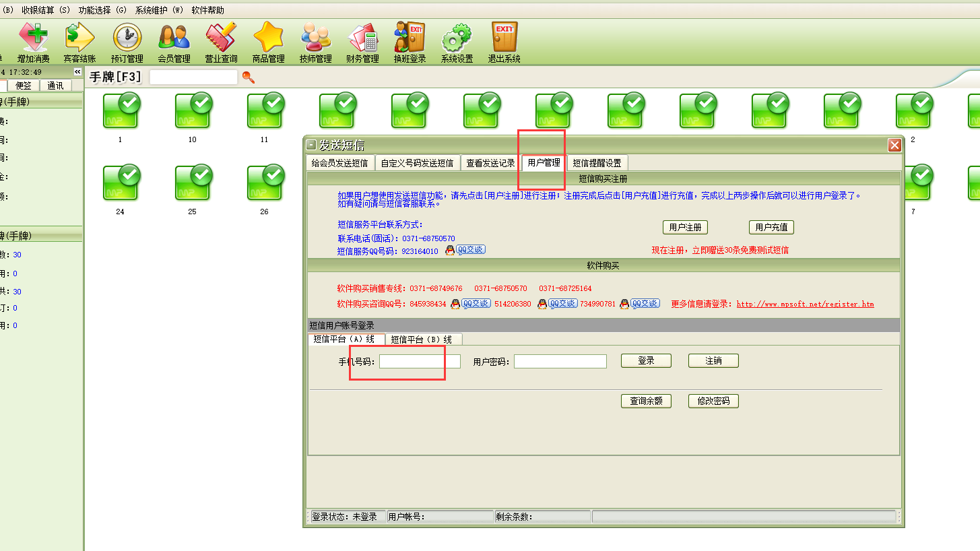Open 系统维护 menu

(x=159, y=10)
